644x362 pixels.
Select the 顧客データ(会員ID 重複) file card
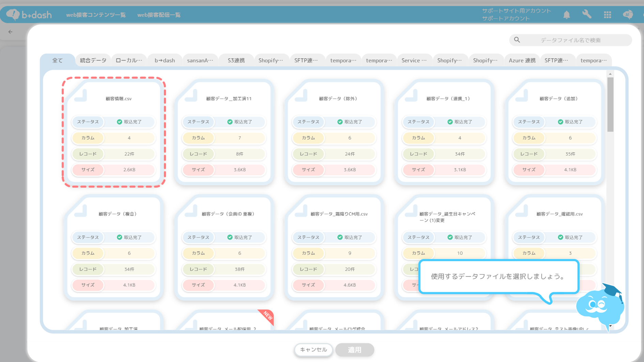(224, 248)
